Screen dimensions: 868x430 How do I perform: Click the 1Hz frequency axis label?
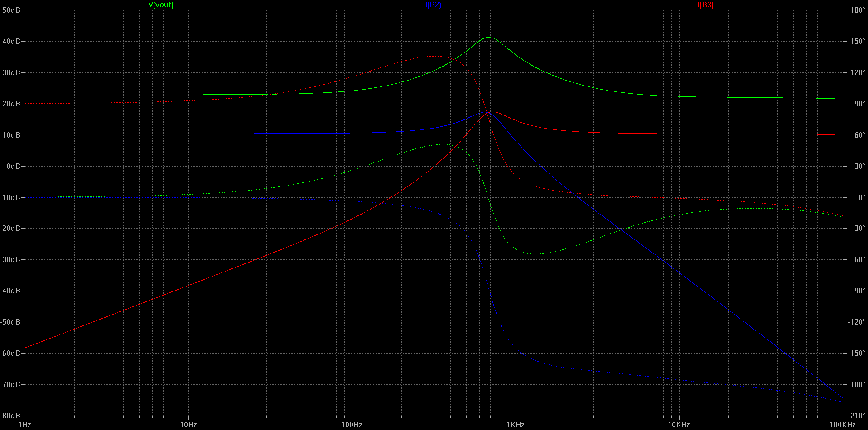coord(24,425)
